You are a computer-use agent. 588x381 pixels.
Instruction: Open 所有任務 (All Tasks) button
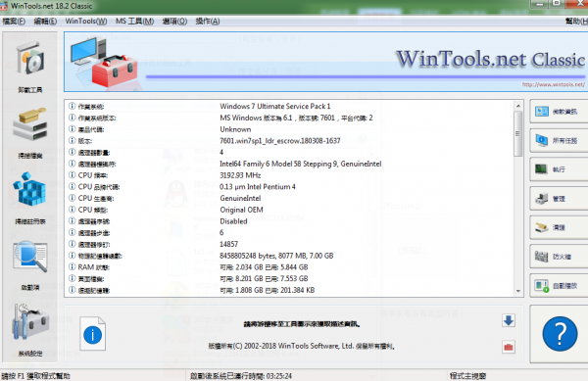tap(559, 140)
